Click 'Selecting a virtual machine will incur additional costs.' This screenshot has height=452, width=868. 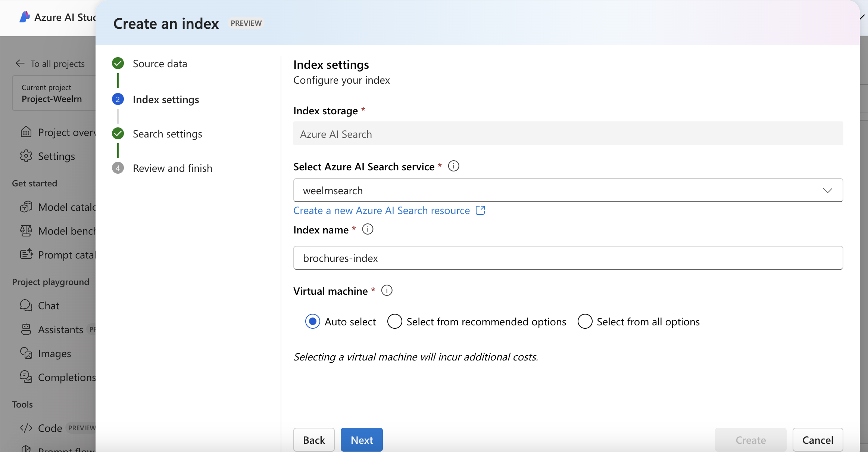pos(416,357)
